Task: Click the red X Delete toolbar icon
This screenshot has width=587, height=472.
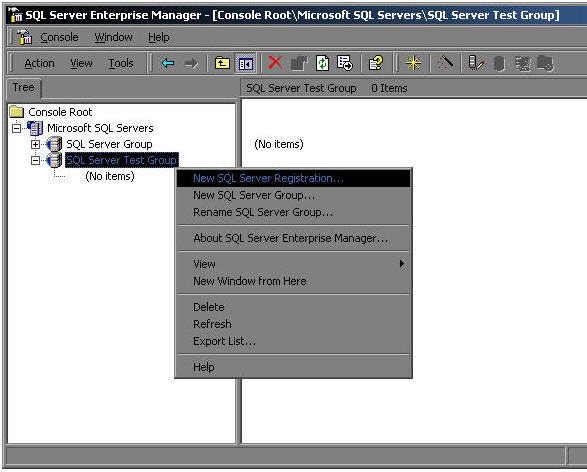Action: click(276, 63)
